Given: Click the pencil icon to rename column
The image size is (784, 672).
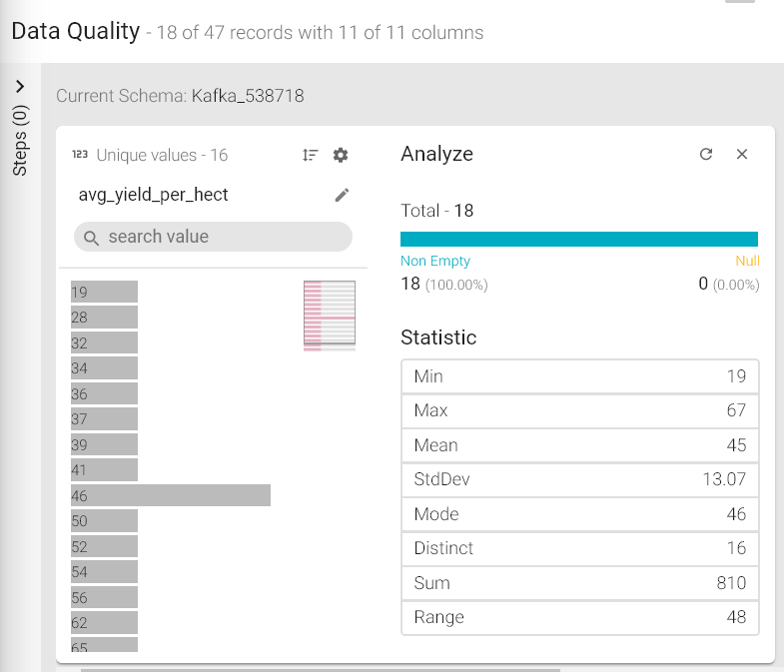Looking at the screenshot, I should [x=342, y=195].
